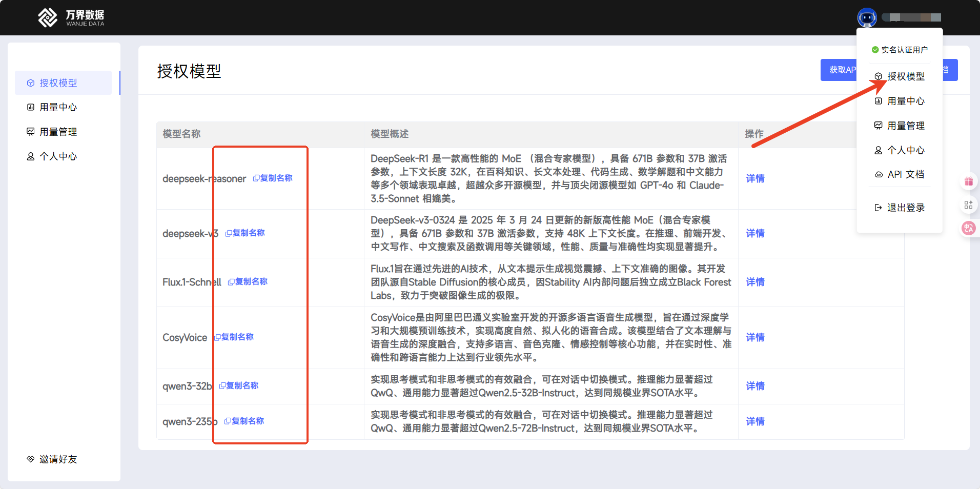Screen dimensions: 980x489
Task: Copy the qwen3-32b model name
Action: (x=239, y=385)
